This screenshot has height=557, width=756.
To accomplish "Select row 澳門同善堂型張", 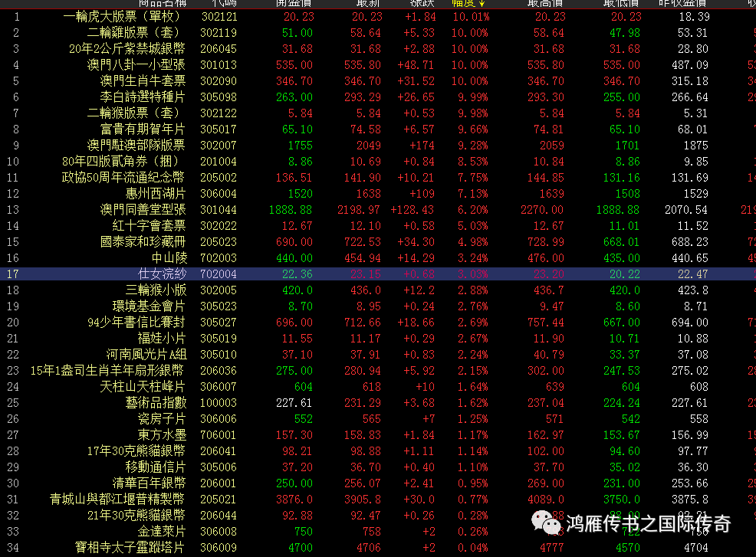I will click(x=378, y=210).
